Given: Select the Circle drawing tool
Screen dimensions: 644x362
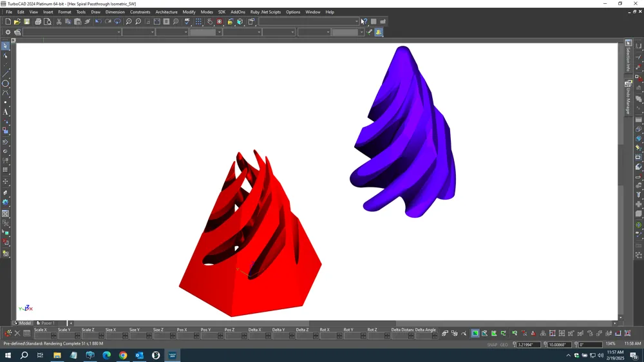Looking at the screenshot, I should click(x=5, y=83).
